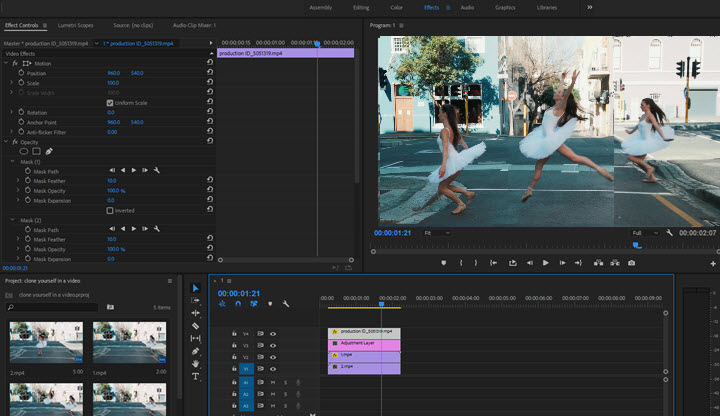Reset the Position parameter
The width and height of the screenshot is (720, 416).
click(x=210, y=73)
